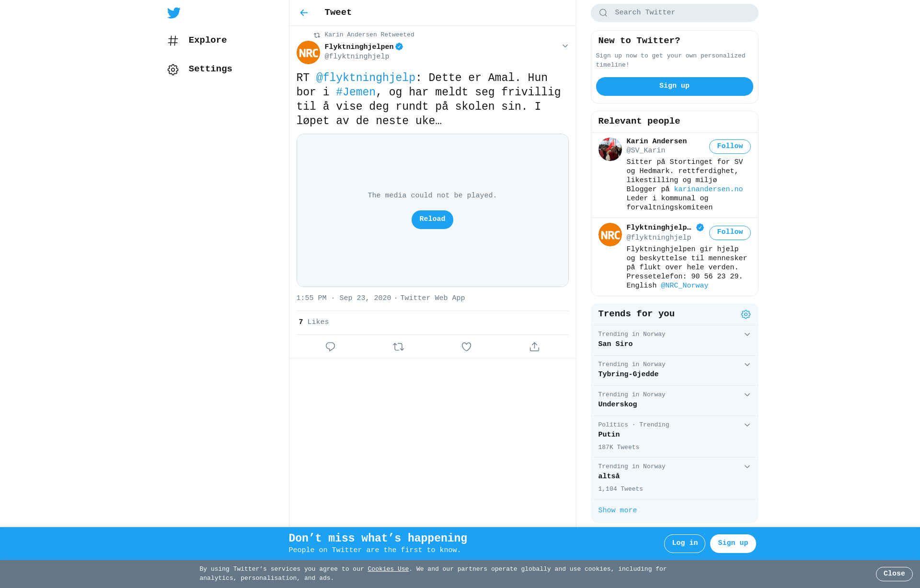920x588 pixels.
Task: Go back using the arrow icon
Action: coord(304,13)
